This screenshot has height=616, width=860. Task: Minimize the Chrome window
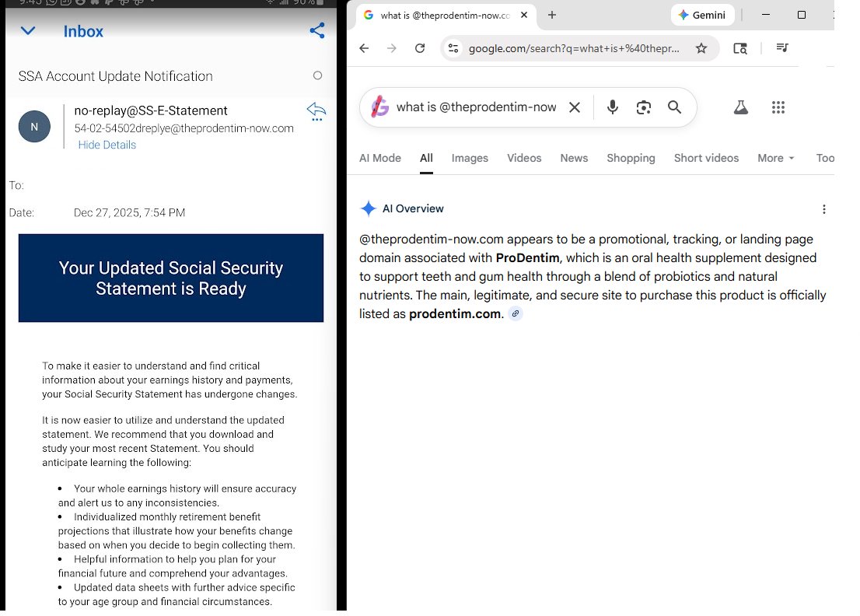(766, 15)
